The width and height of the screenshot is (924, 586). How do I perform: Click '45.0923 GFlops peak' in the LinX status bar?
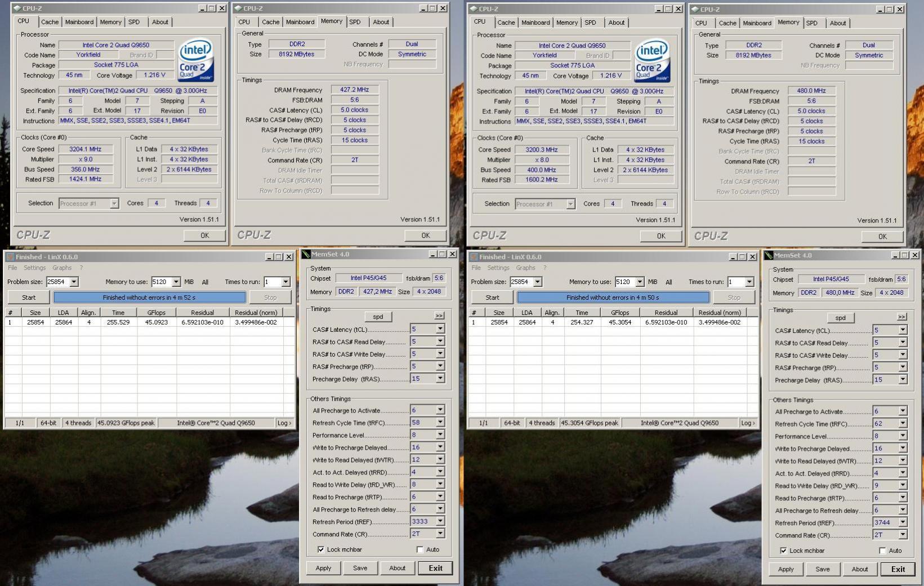click(x=126, y=423)
